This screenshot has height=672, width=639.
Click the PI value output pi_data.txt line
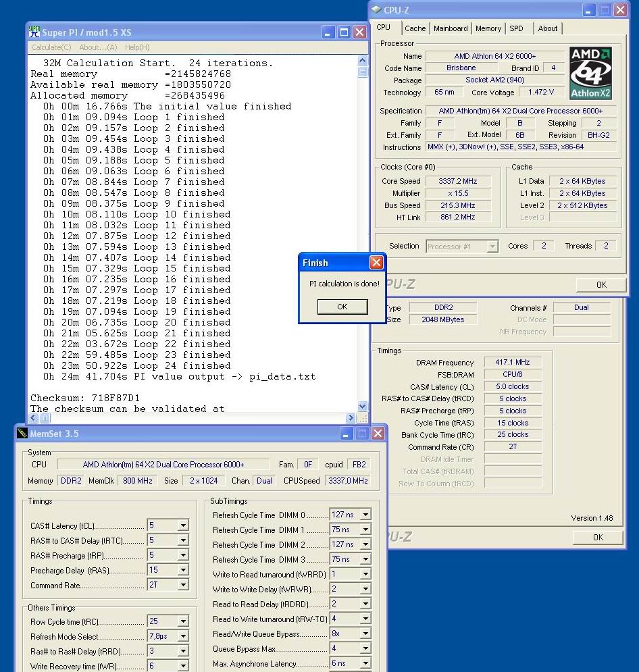(x=179, y=376)
